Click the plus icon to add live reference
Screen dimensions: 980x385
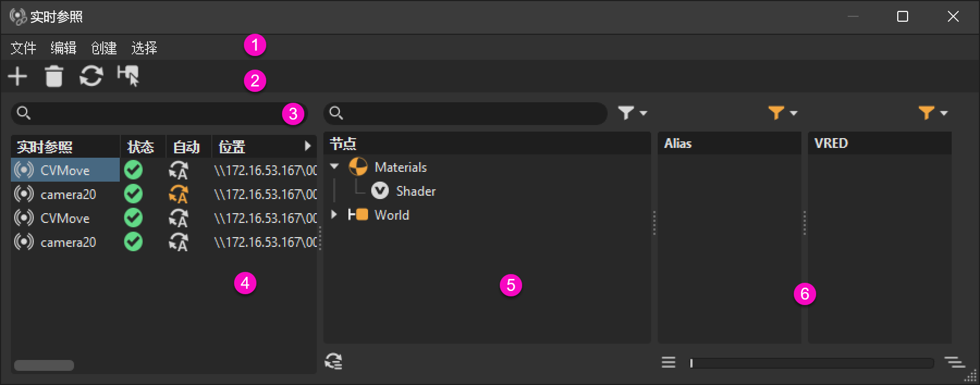click(17, 76)
